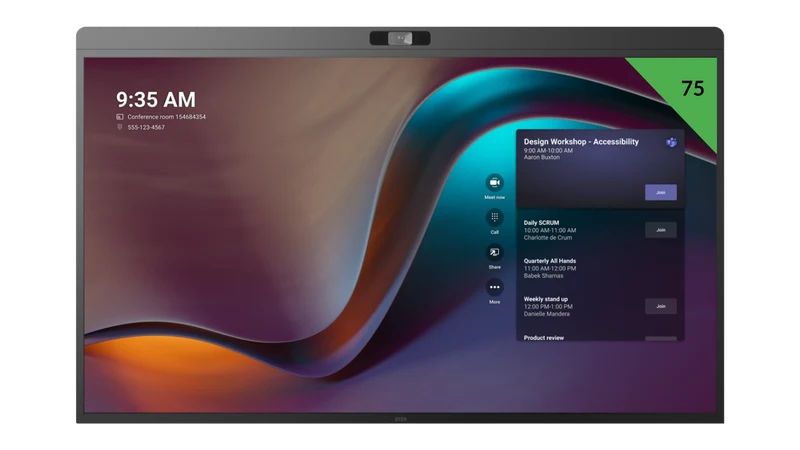The height and width of the screenshot is (450, 800).
Task: Join the Daily SCRUM meeting
Action: click(x=661, y=230)
